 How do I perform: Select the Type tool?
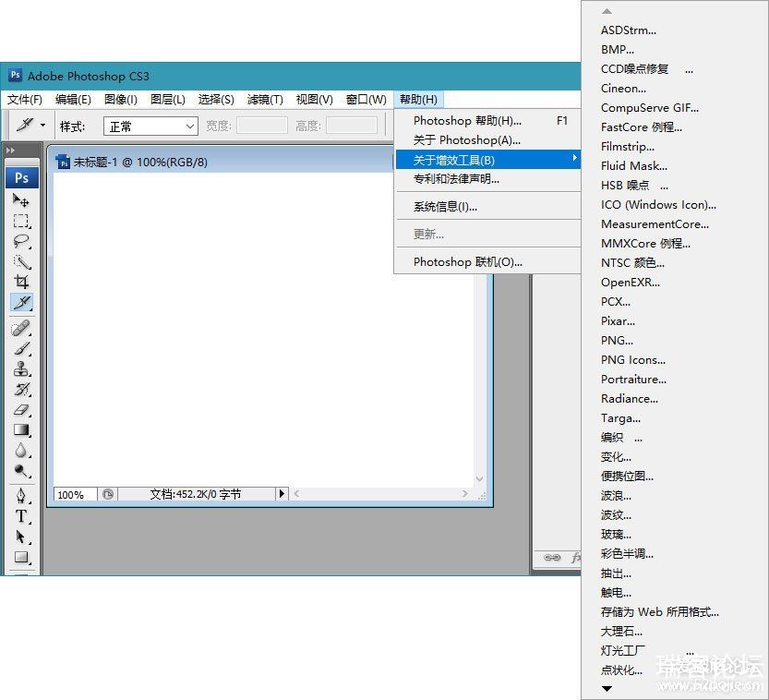21,516
